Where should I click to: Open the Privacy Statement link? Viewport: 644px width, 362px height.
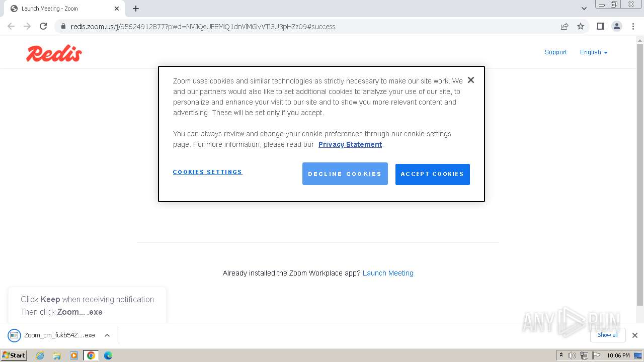[350, 144]
